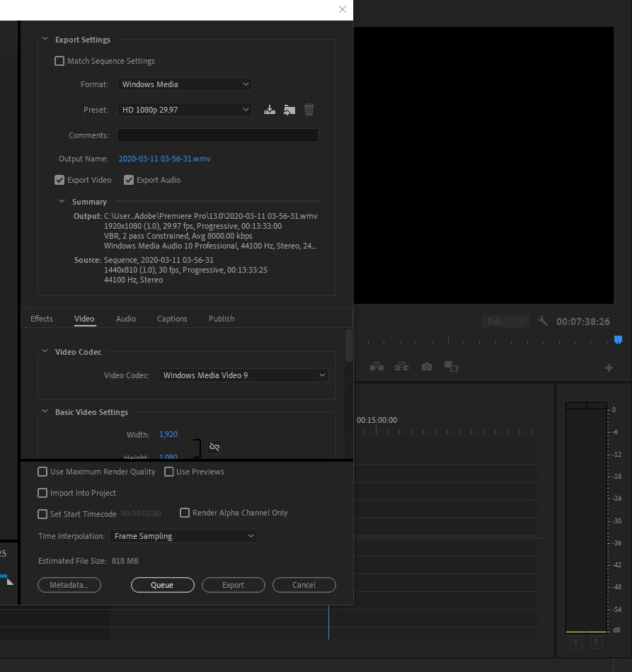Click the disabled start timecode 00:00:00:00
Screen dimensions: 632x672
point(141,514)
